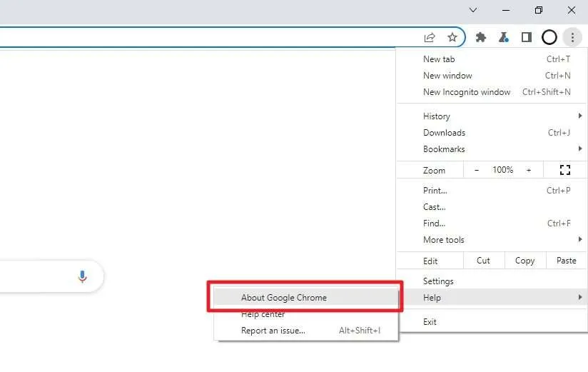Decrease zoom with the minus button
588x372 pixels.
(476, 170)
